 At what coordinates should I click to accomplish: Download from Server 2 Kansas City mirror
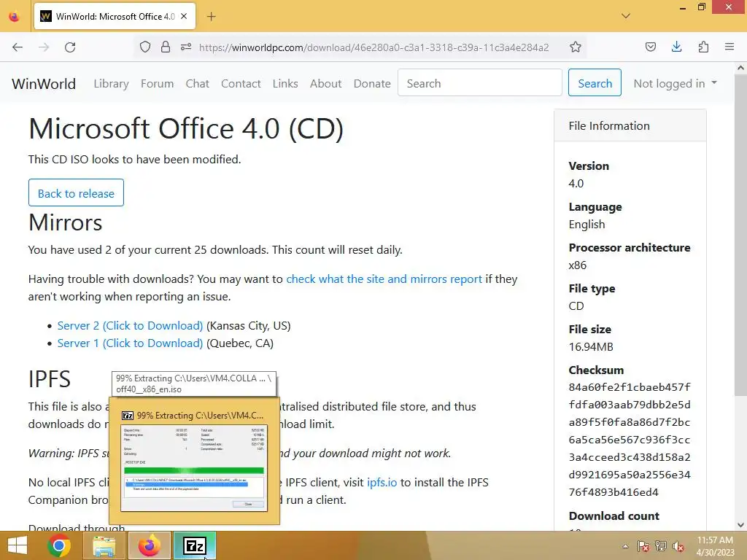(130, 326)
